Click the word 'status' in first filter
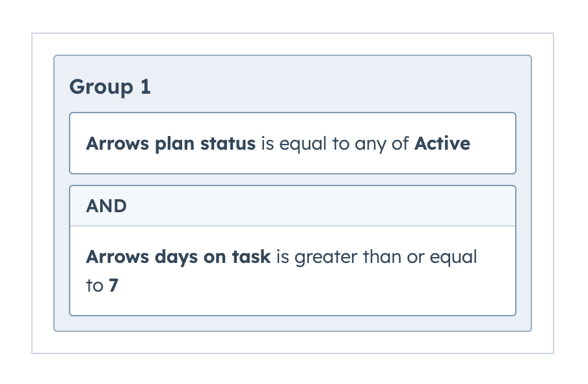Screen dimensions: 588x384 (228, 143)
